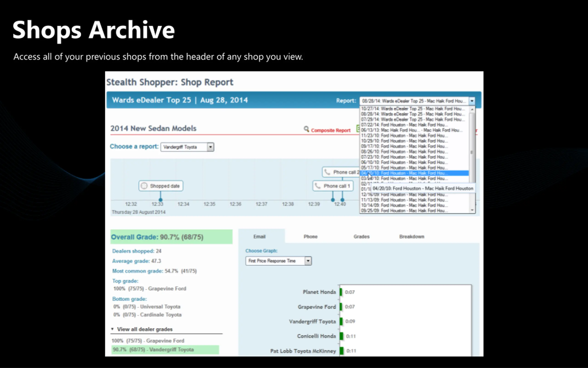Click the 2014 New Sedan Models heading

pos(153,129)
